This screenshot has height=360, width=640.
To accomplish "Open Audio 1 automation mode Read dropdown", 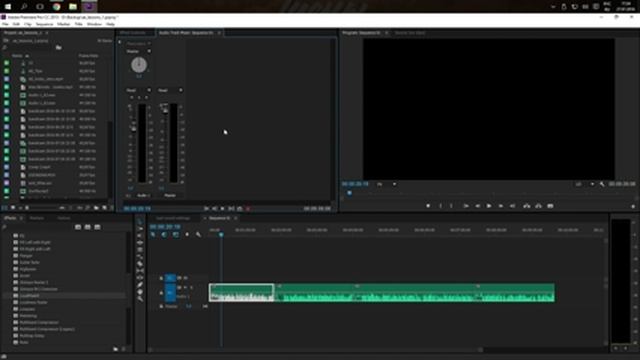I will [139, 90].
